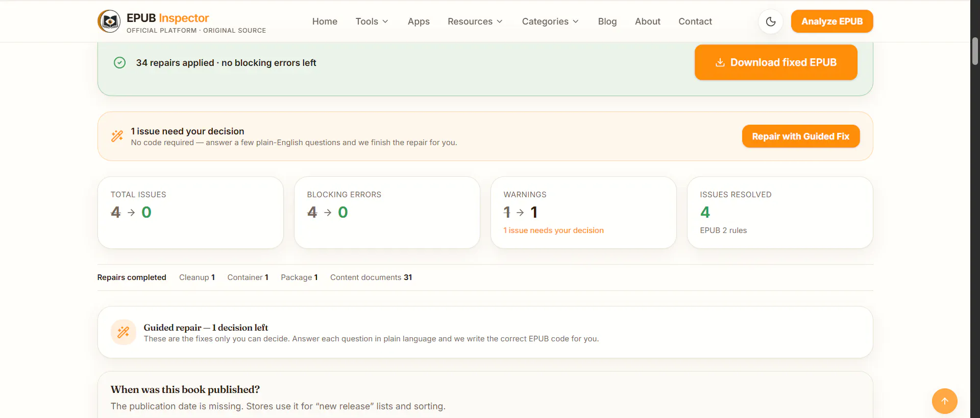Click the Analyze EPUB button
This screenshot has width=980, height=418.
[x=832, y=21]
